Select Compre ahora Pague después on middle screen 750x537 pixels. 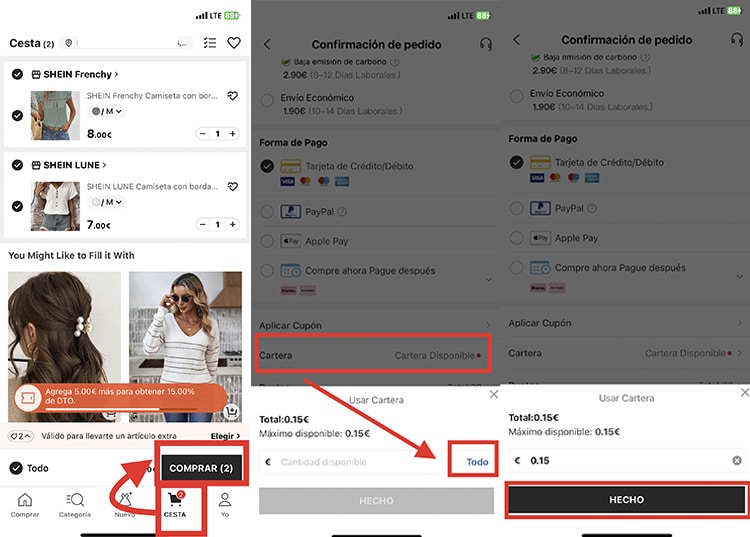pyautogui.click(x=267, y=271)
